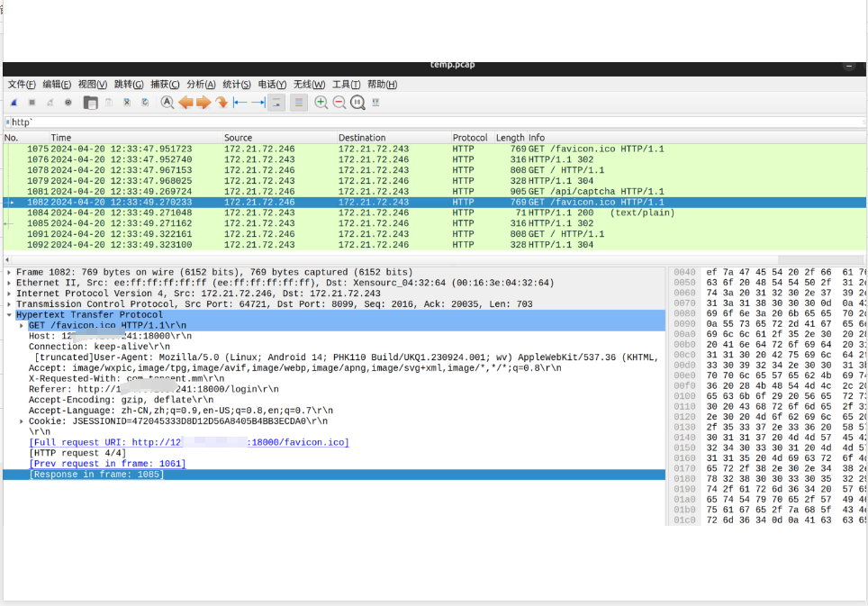This screenshot has width=868, height=606.
Task: Select packet 1084 HTTP/1.1 200 text/plain
Action: [x=435, y=213]
